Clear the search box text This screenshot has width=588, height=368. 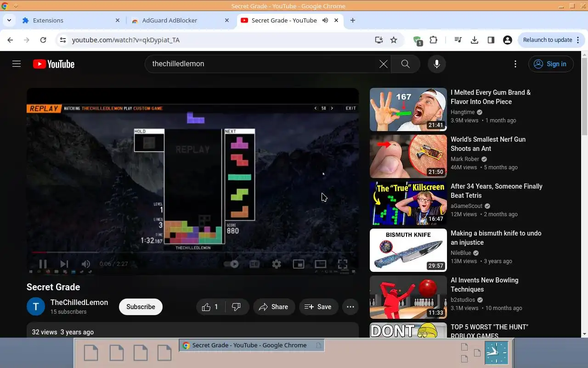tap(383, 64)
